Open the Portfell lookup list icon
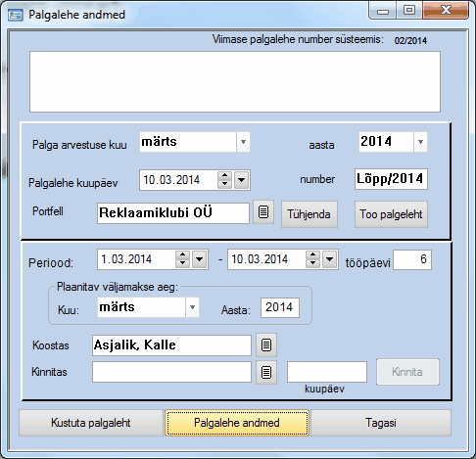The image size is (476, 459). (263, 212)
